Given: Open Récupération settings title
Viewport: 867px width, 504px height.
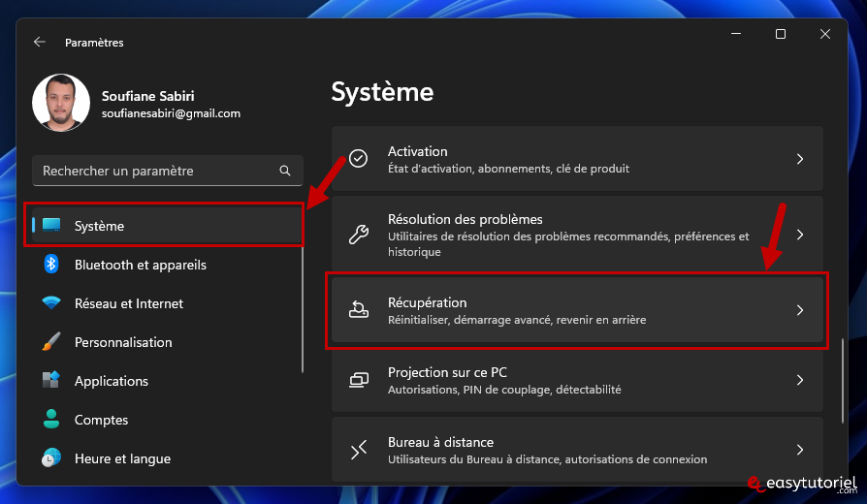Looking at the screenshot, I should point(427,302).
